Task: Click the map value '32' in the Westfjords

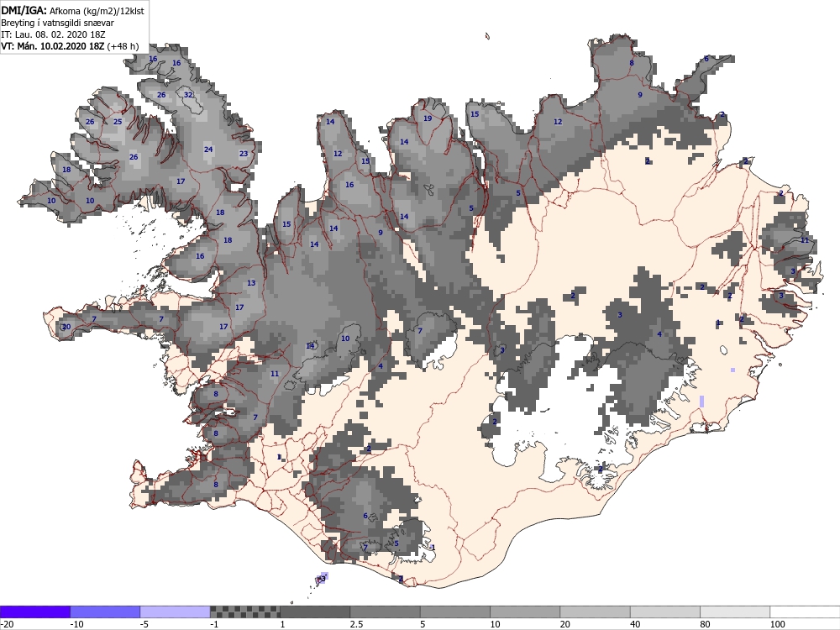Action: coord(188,95)
